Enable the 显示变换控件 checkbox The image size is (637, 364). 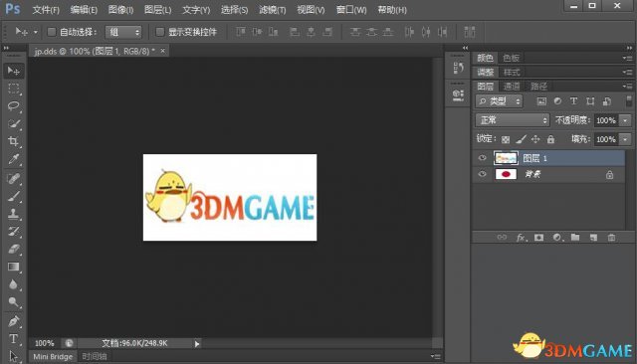pyautogui.click(x=160, y=32)
